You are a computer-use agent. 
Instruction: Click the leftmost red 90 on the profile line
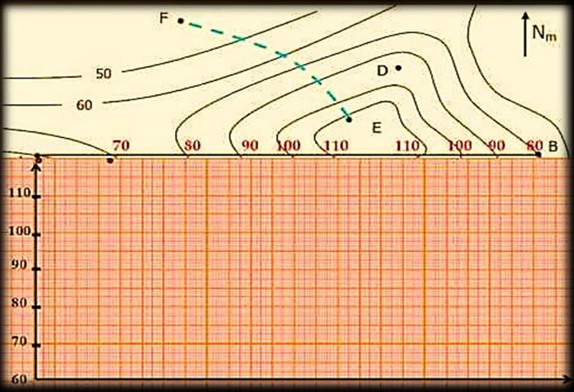(249, 145)
